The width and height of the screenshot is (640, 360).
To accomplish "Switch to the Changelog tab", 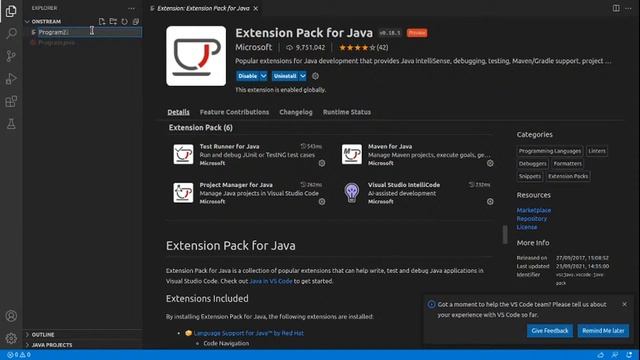I will coord(296,112).
